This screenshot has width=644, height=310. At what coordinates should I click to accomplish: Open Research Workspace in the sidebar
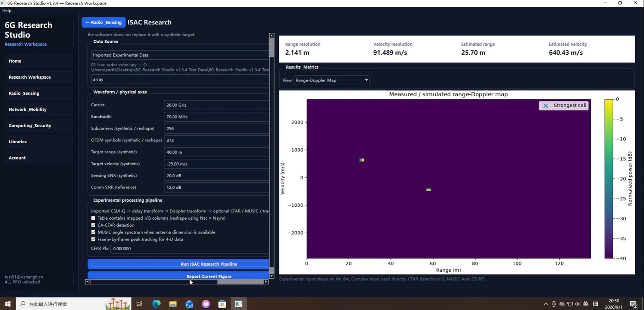coord(39,77)
